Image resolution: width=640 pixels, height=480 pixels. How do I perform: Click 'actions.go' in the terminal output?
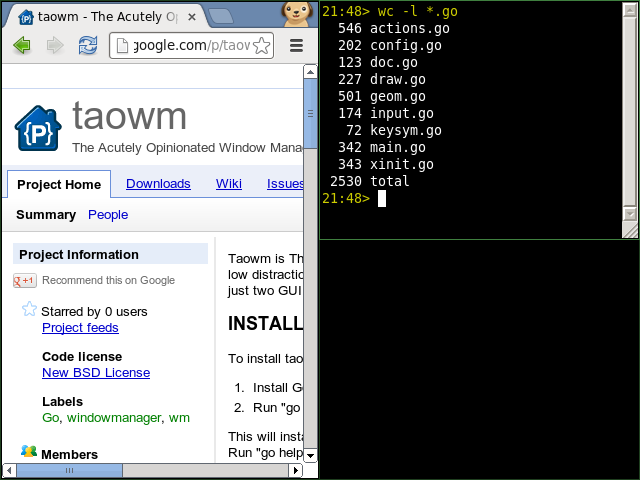[x=409, y=29]
